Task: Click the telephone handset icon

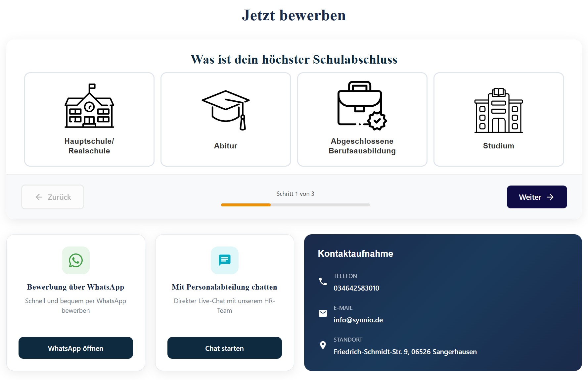Action: click(323, 282)
